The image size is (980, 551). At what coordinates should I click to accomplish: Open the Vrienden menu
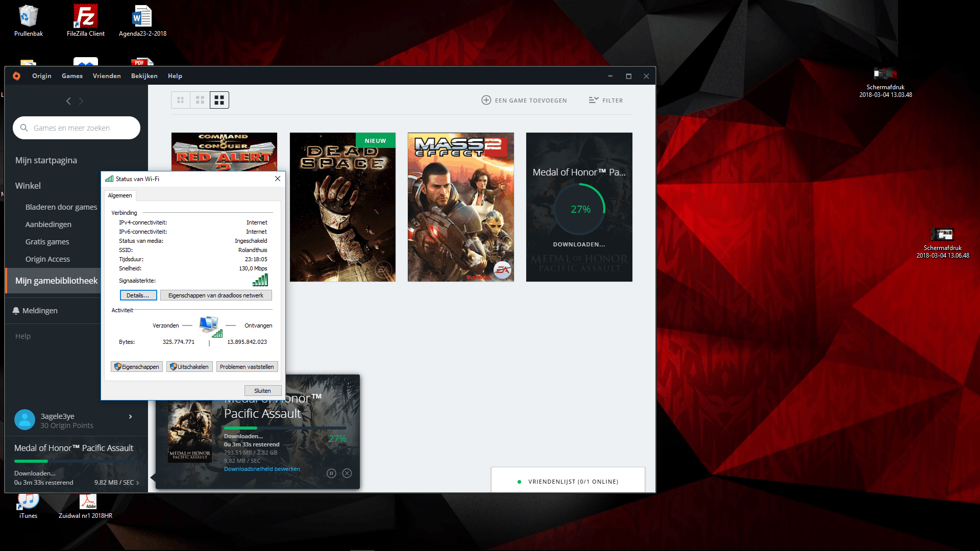tap(107, 76)
